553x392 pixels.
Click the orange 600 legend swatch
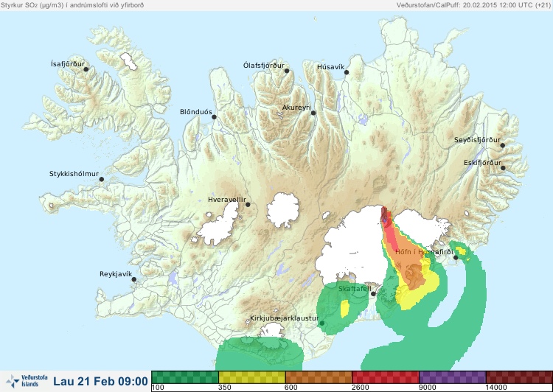coord(319,377)
